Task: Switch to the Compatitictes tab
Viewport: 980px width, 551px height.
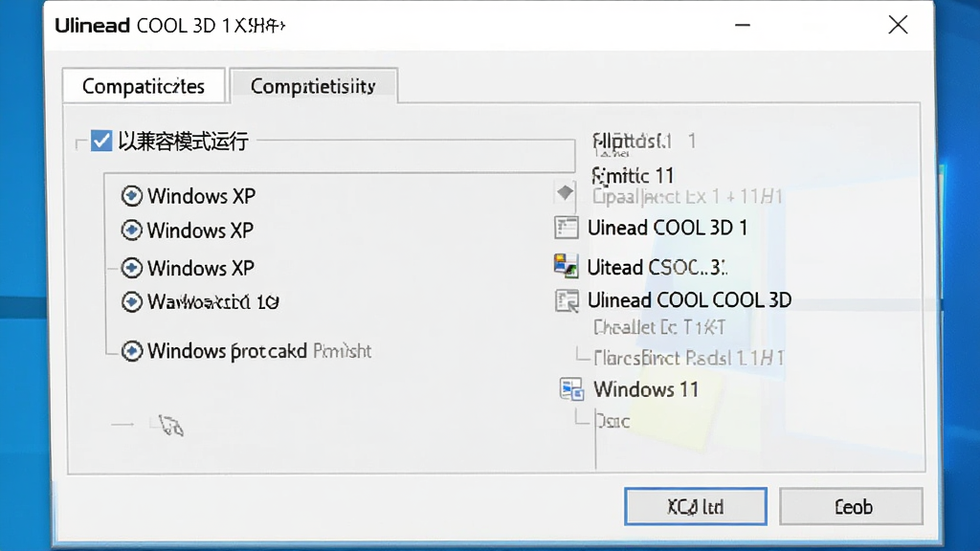Action: [144, 85]
